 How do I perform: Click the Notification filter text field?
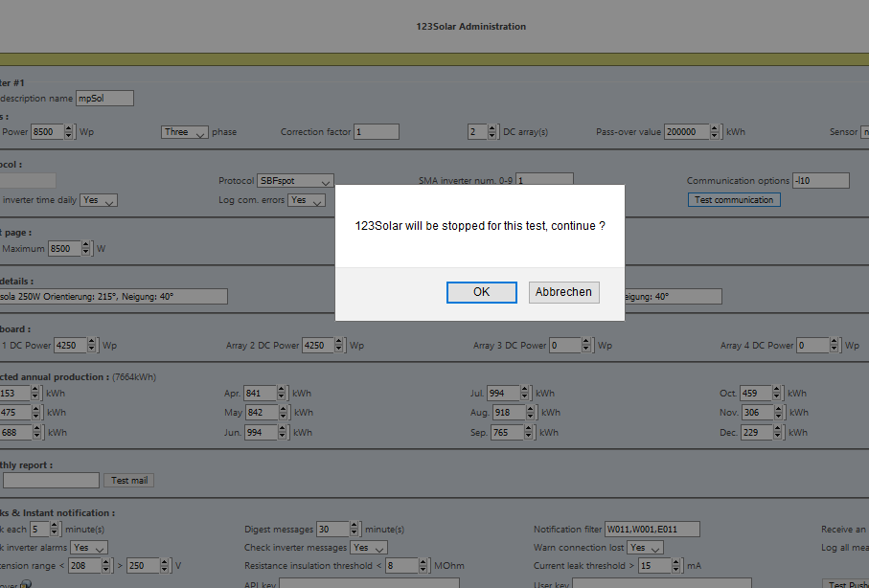coord(652,530)
